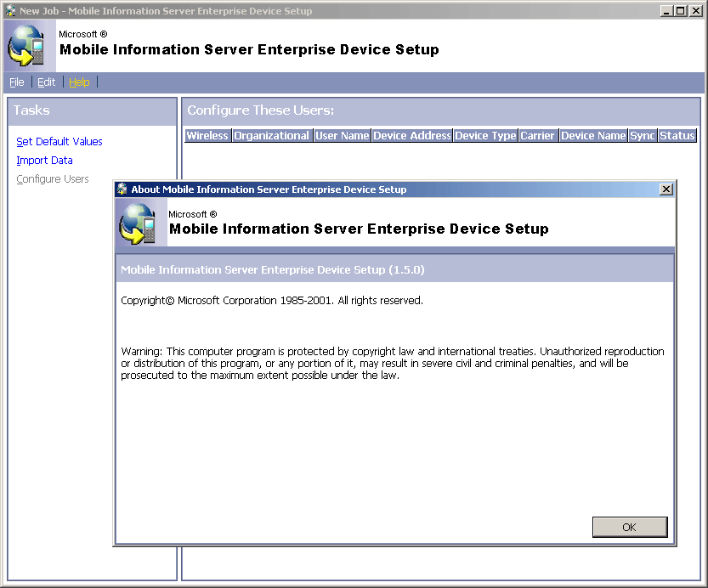Click the Carrier column header
708x588 pixels.
[x=538, y=135]
